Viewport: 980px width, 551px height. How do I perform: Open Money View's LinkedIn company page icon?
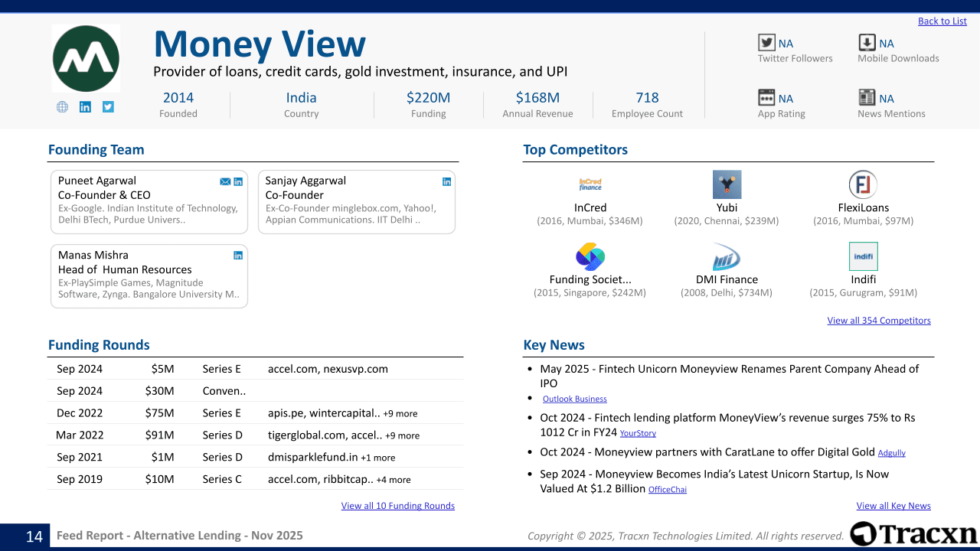click(85, 107)
